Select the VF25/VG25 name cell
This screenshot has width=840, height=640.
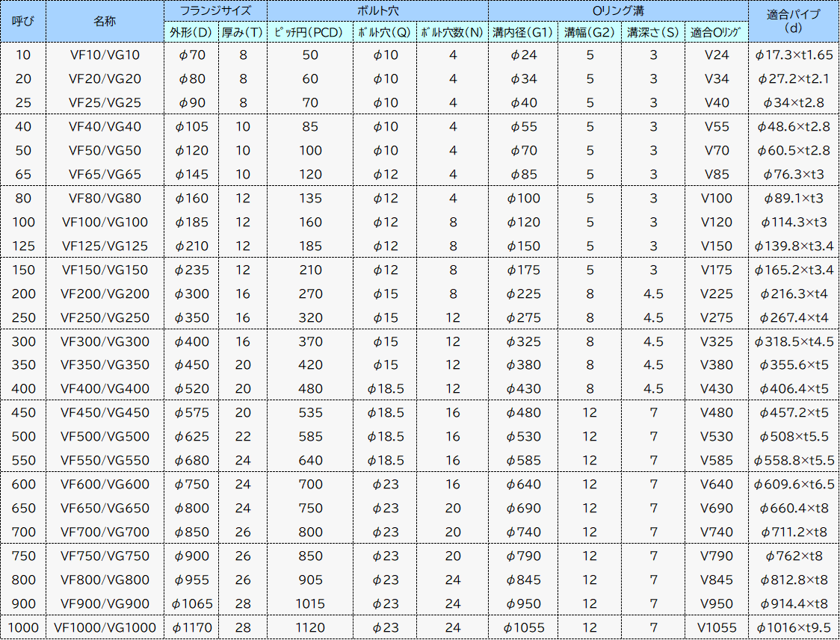pyautogui.click(x=105, y=103)
